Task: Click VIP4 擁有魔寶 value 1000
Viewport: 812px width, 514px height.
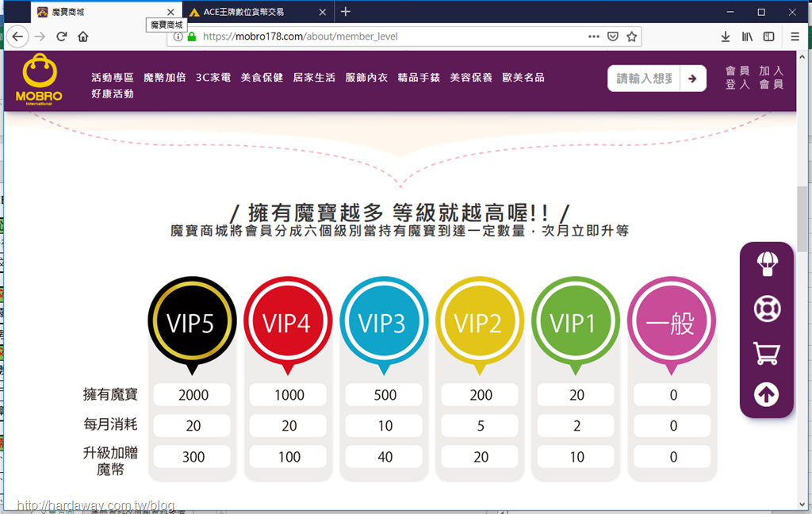Action: 289,395
